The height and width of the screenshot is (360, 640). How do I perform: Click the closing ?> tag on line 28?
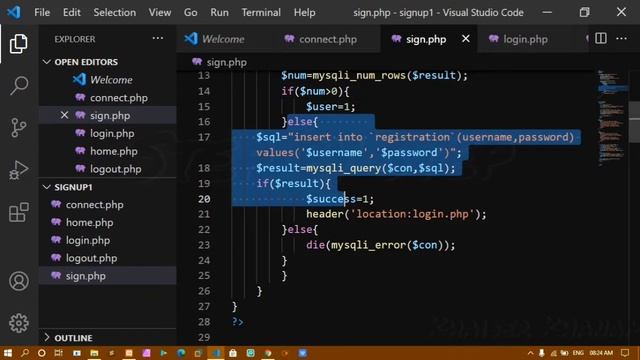click(x=238, y=322)
